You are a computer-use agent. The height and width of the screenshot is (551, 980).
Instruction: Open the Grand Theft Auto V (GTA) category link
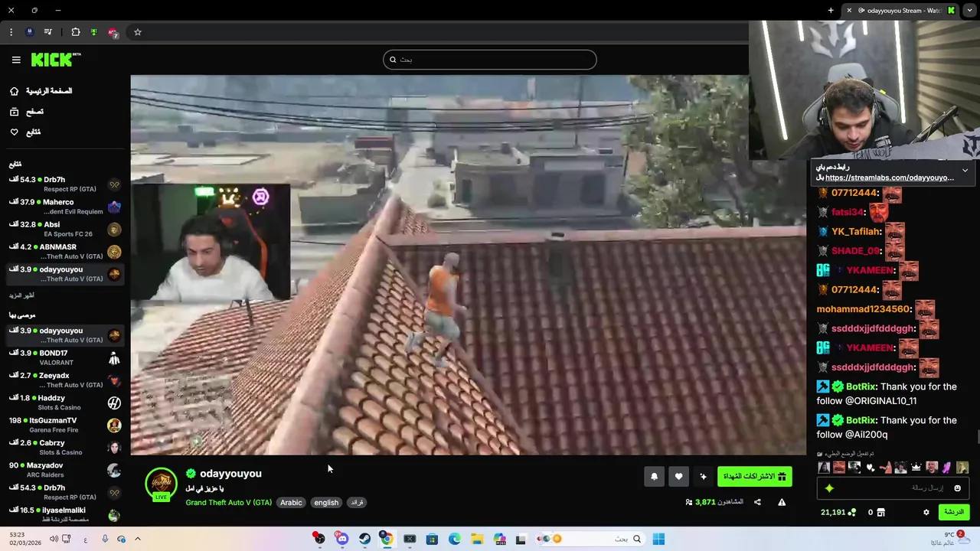(x=229, y=503)
